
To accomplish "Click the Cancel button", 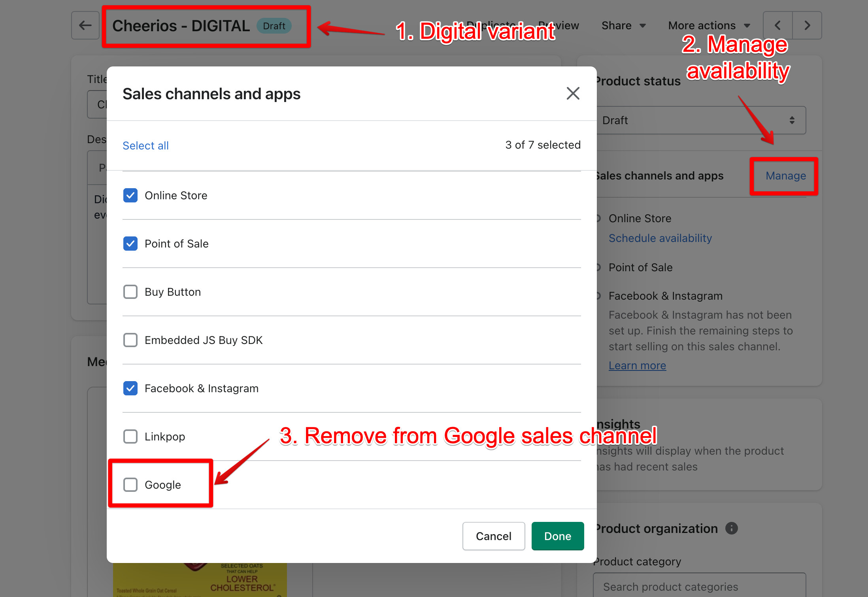I will 493,536.
